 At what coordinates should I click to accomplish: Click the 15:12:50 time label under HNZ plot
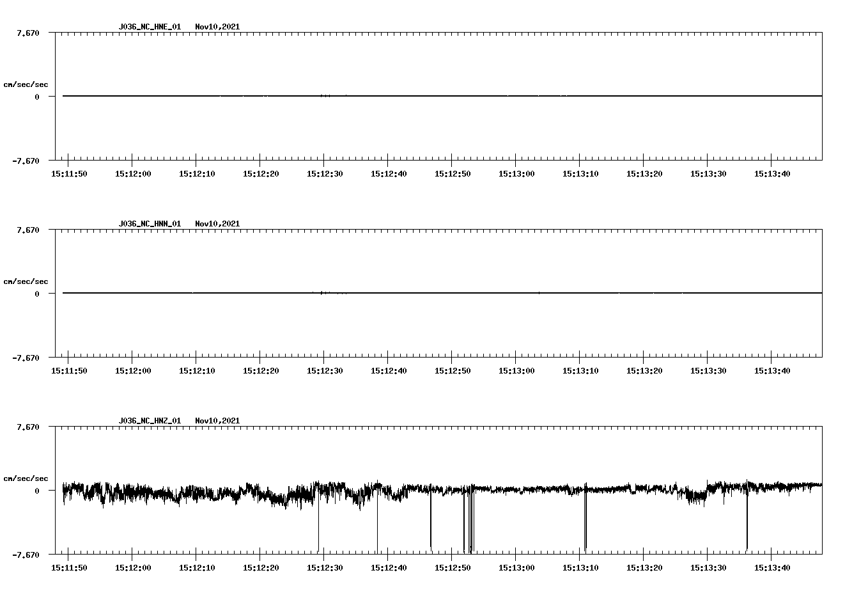tap(453, 568)
